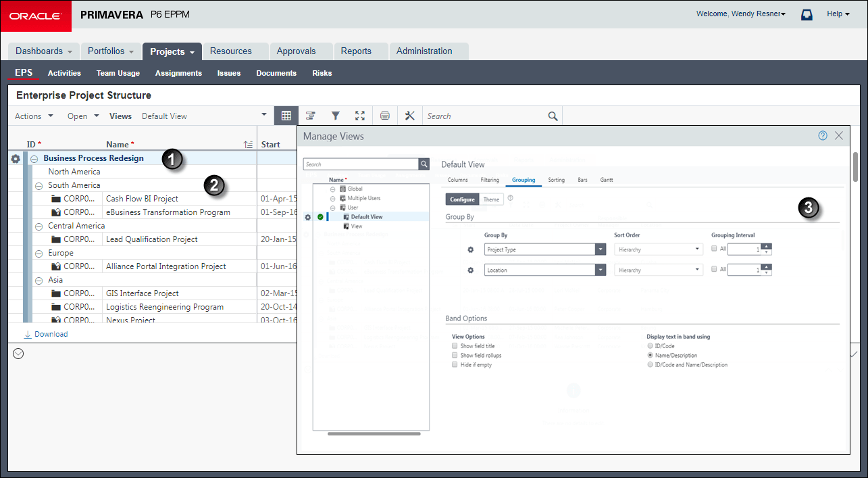868x478 pixels.
Task: Switch to the Gantt view toolbar icon
Action: coord(311,116)
